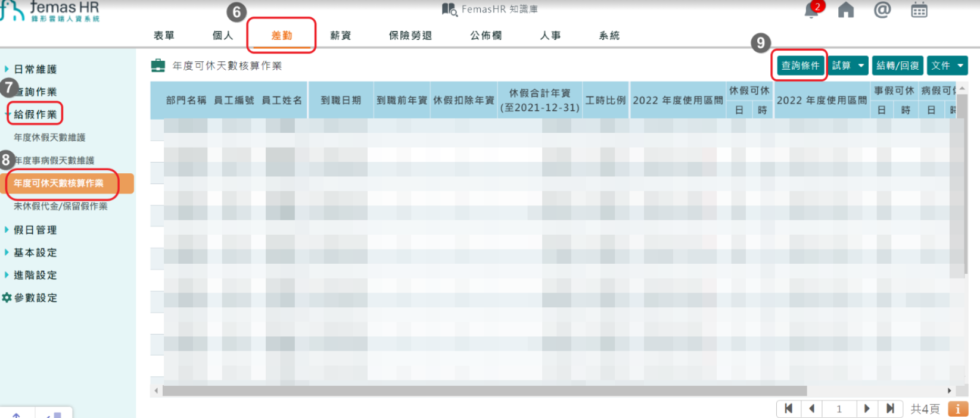Click the page number field showing 1
Screen dimensions: 980x418
[x=839, y=409]
